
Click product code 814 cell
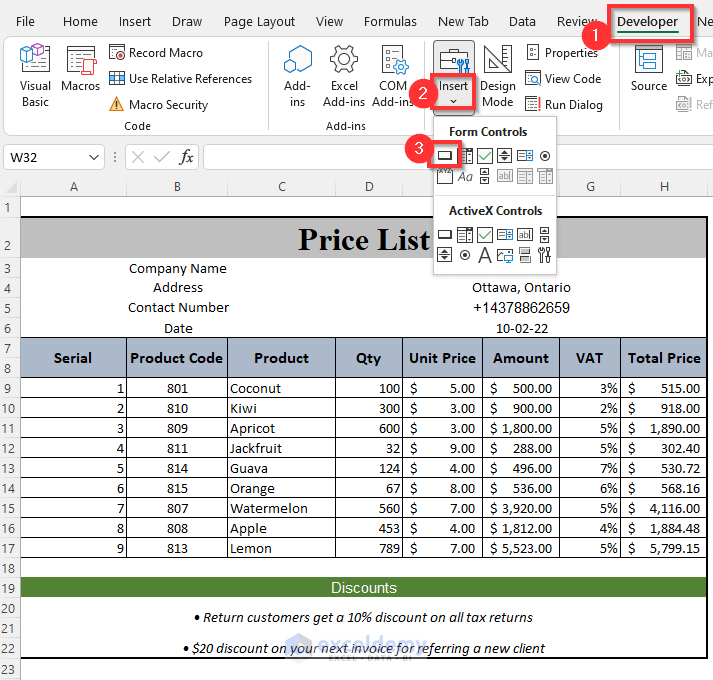coord(177,468)
